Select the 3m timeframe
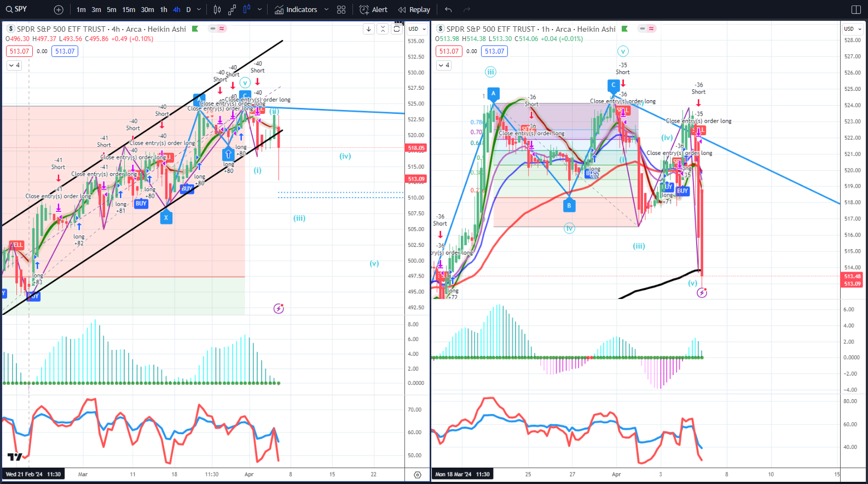This screenshot has height=484, width=868. click(96, 10)
